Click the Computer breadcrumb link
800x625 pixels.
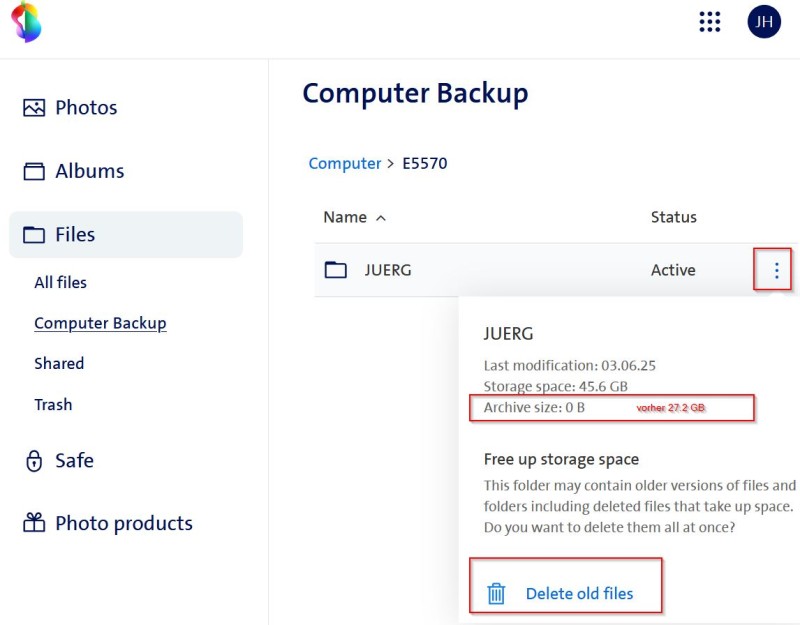pyautogui.click(x=344, y=163)
